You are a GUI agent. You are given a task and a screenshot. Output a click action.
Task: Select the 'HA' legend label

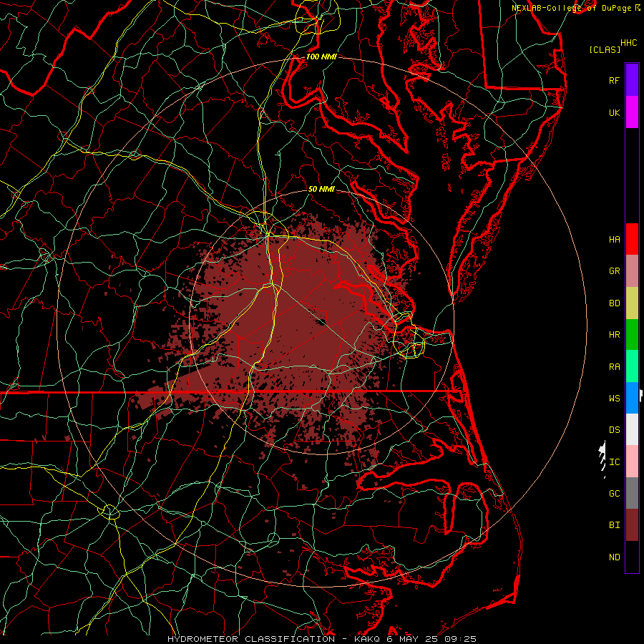(614, 240)
